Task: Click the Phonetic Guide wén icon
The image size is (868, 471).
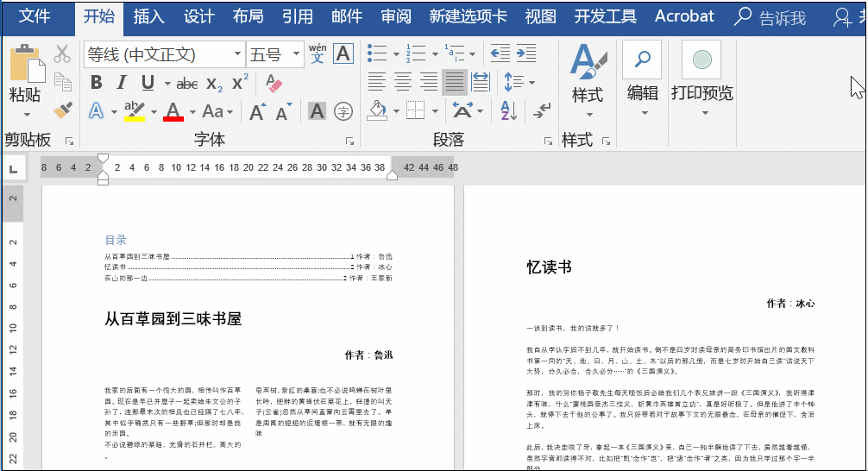Action: tap(318, 53)
